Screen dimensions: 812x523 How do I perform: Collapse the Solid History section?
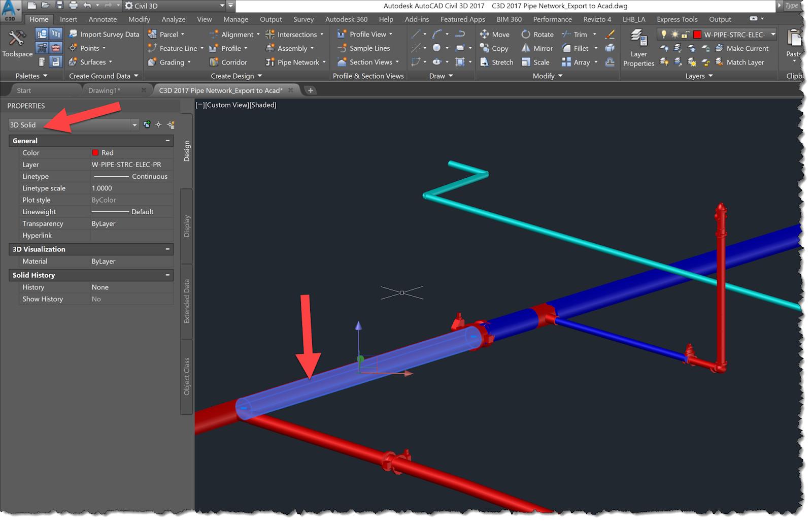coord(167,275)
